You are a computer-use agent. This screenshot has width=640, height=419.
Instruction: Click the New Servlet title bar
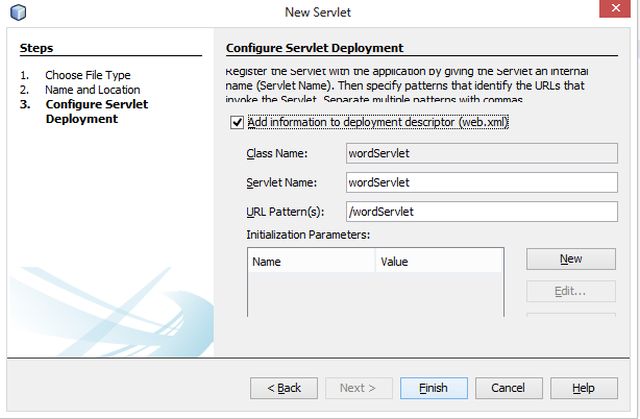coord(320,12)
